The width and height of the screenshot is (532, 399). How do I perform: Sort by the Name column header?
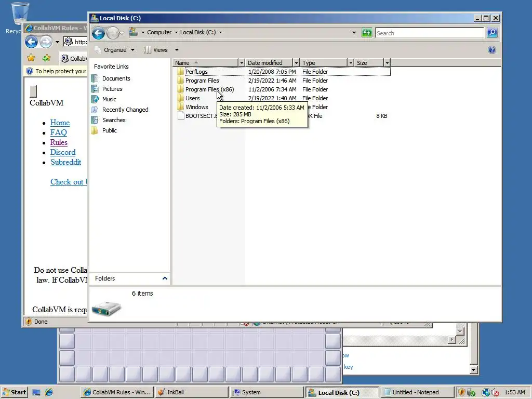pyautogui.click(x=206, y=63)
